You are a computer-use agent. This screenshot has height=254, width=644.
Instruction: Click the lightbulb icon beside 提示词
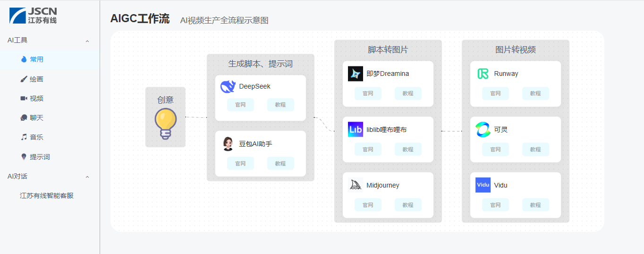(x=24, y=157)
